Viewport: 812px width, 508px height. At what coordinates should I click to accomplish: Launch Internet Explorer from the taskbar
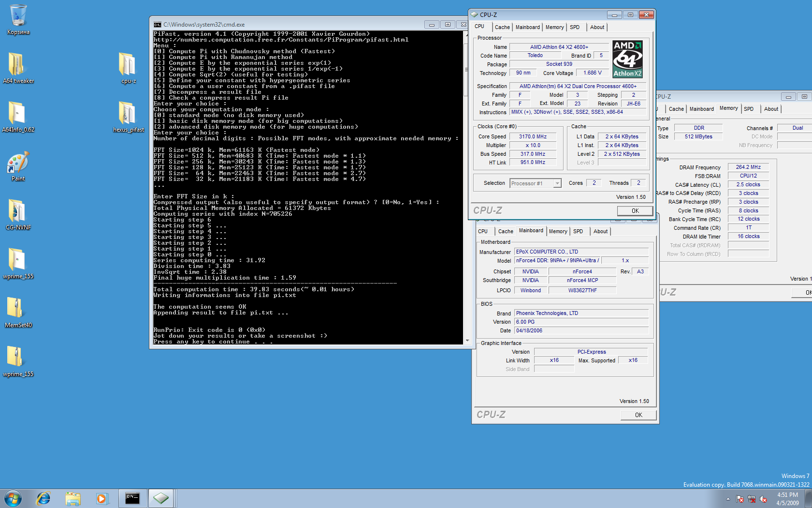click(x=43, y=498)
